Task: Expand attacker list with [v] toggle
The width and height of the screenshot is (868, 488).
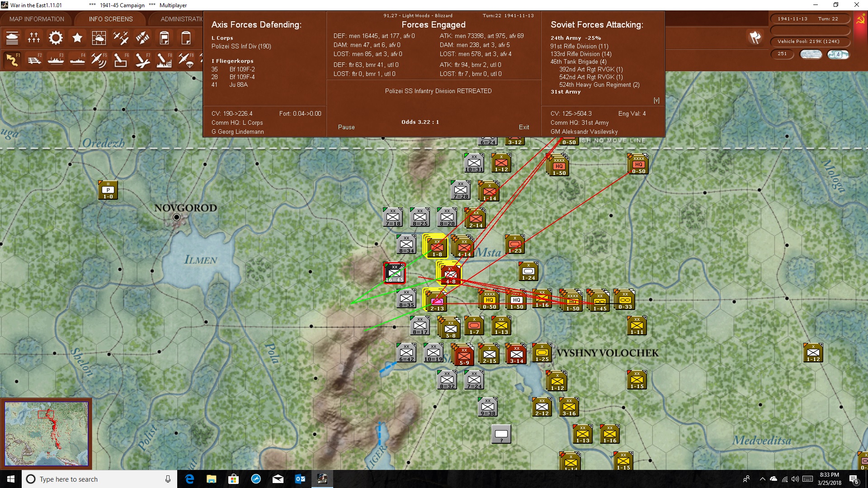Action: point(656,100)
